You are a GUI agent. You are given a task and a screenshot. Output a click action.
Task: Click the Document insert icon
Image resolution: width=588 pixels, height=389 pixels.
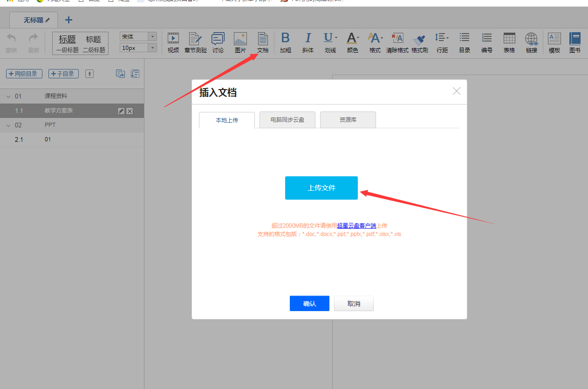point(263,42)
